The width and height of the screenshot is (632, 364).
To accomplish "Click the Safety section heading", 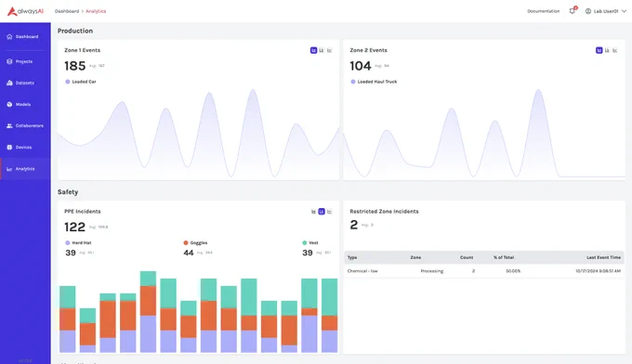I will pos(68,192).
